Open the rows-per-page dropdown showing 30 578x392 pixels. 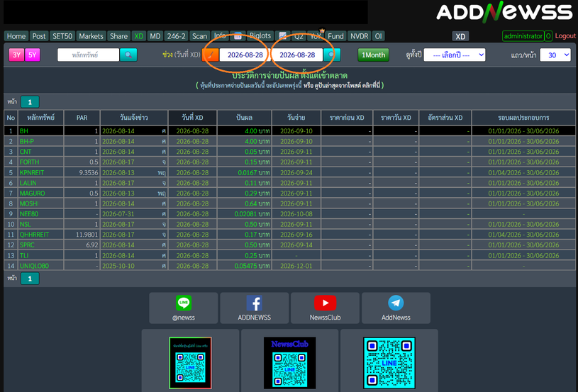click(x=555, y=55)
